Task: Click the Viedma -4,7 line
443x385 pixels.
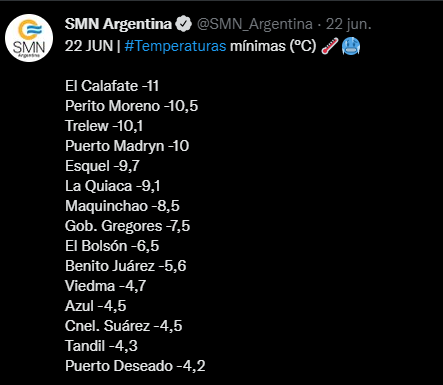Action: click(106, 286)
